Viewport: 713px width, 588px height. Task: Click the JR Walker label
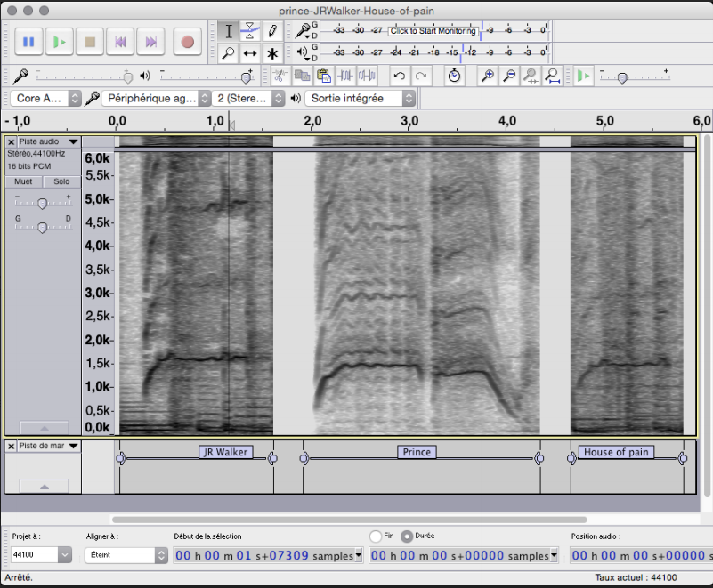click(x=225, y=452)
